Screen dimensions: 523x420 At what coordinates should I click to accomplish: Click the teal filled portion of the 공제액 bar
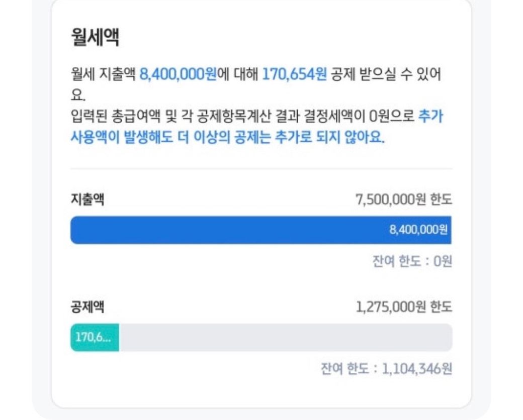pyautogui.click(x=95, y=337)
